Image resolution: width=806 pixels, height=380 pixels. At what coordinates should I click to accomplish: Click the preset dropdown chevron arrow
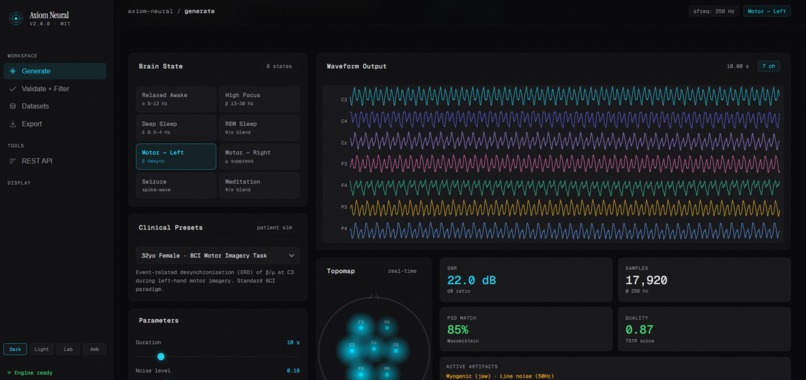(291, 256)
